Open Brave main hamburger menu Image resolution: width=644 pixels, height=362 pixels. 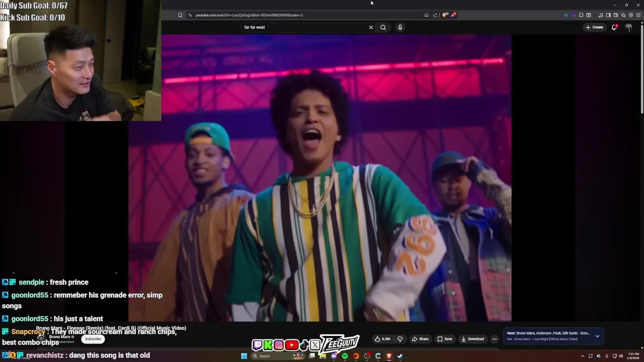click(638, 15)
